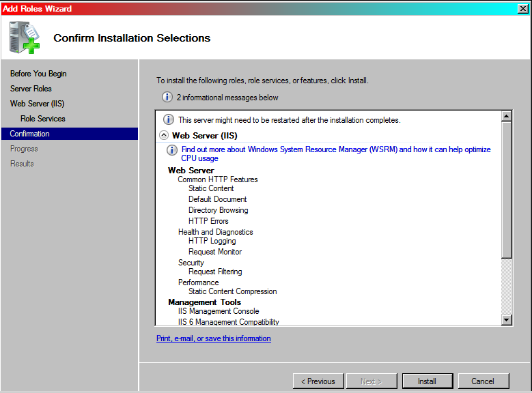The image size is (532, 393).
Task: Open the Role Services step
Action: pos(43,118)
